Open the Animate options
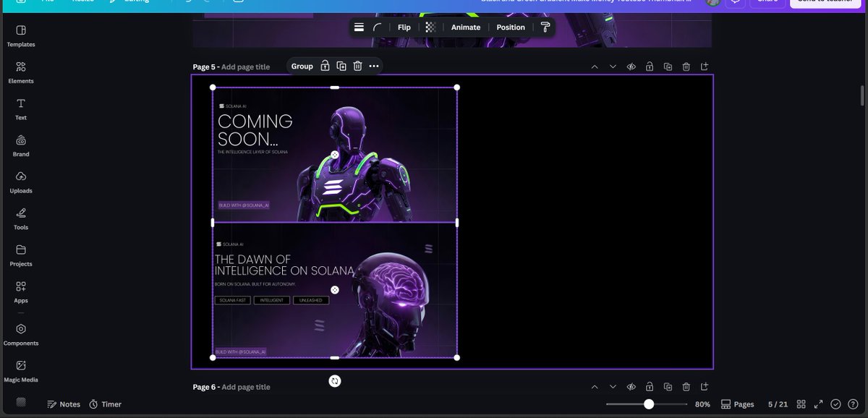 pos(466,27)
